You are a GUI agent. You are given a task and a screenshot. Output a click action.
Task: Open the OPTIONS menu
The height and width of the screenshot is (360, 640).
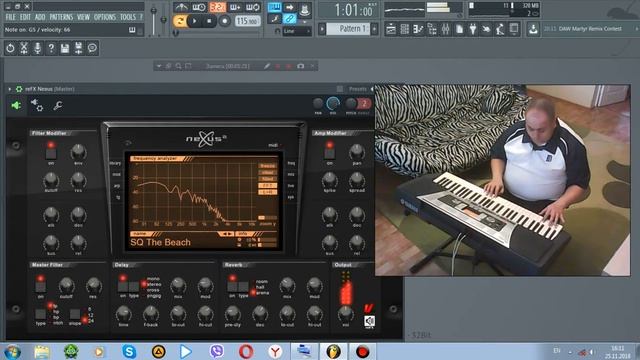pos(105,17)
